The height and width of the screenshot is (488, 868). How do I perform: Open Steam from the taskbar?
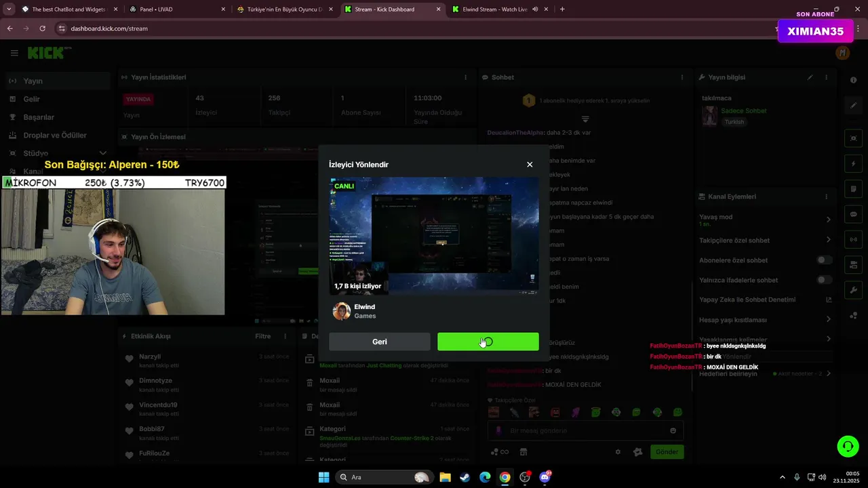coord(465,477)
